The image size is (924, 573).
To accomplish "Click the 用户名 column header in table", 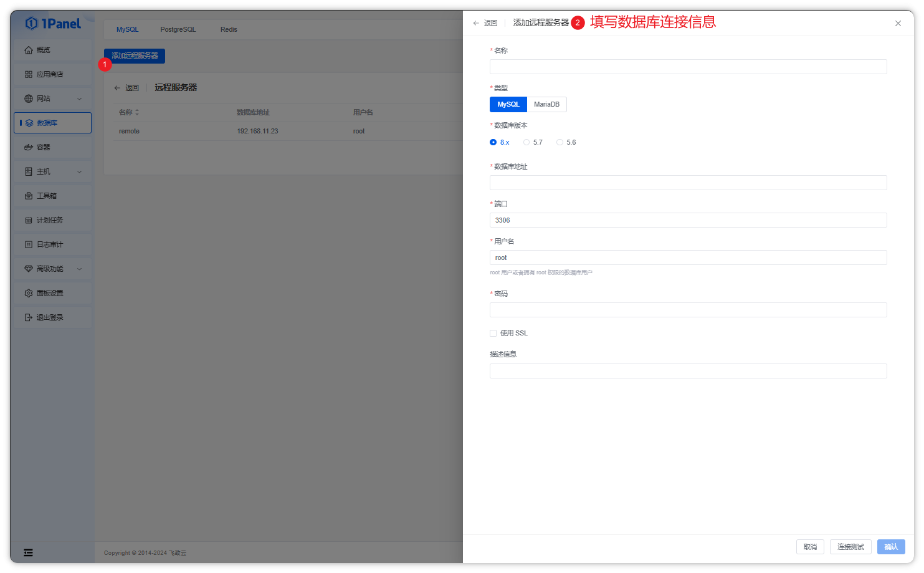I will tap(363, 112).
